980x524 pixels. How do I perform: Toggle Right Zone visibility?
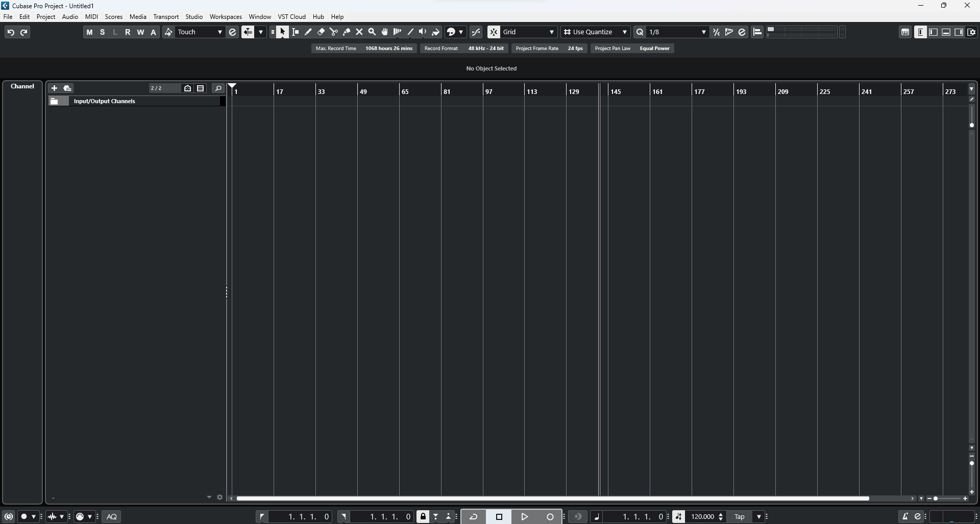pos(959,32)
